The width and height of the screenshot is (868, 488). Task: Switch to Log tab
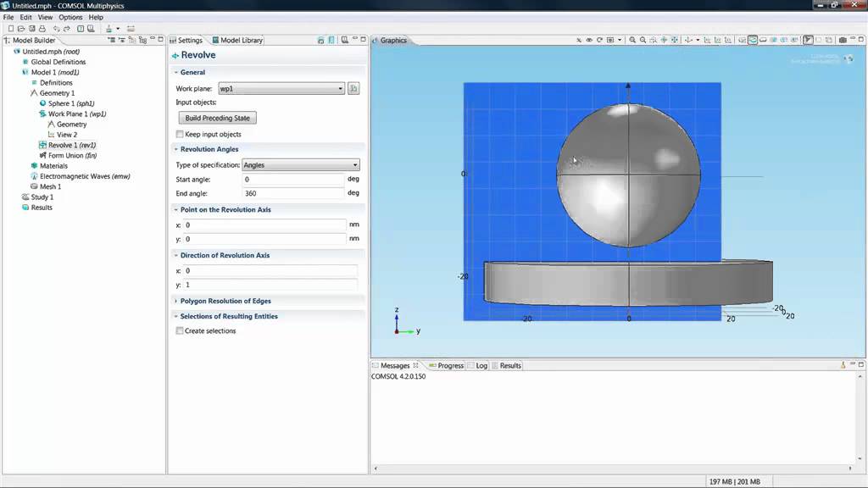(x=478, y=366)
